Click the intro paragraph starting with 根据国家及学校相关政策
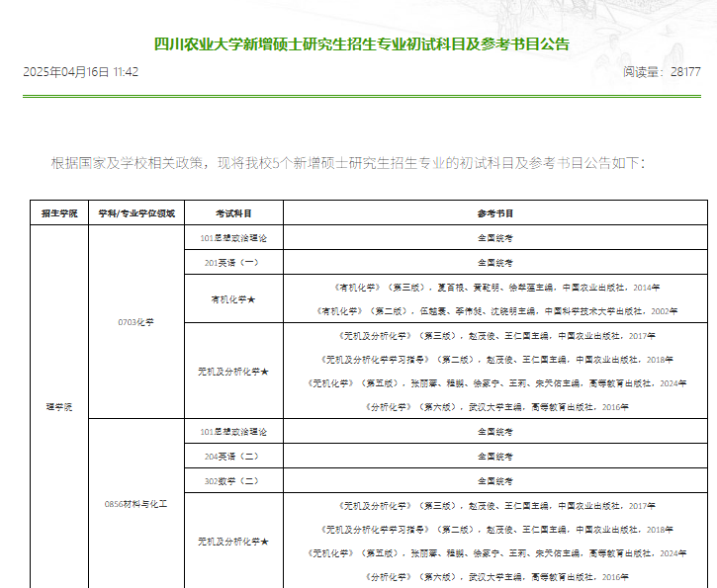The height and width of the screenshot is (588, 717). coord(348,163)
